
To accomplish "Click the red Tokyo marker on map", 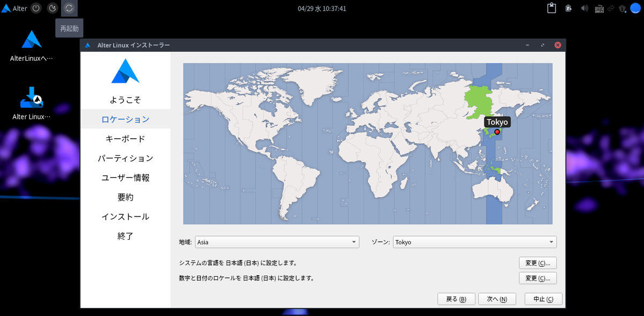I will 497,132.
